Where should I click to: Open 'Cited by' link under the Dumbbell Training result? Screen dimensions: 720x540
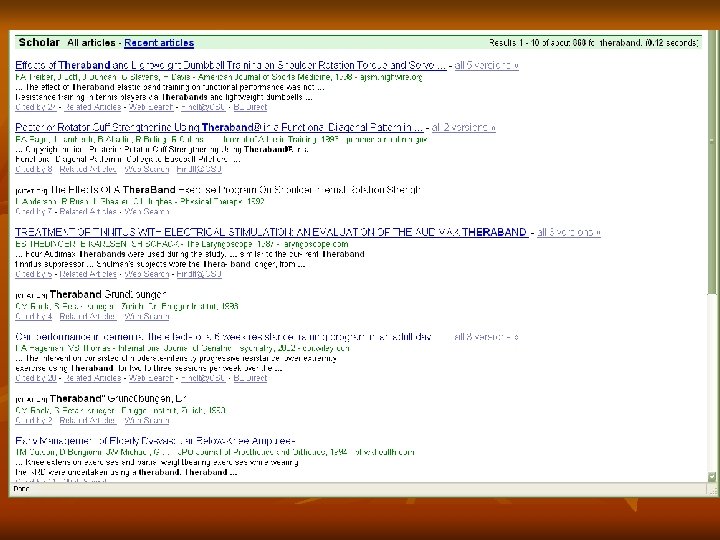click(x=36, y=107)
